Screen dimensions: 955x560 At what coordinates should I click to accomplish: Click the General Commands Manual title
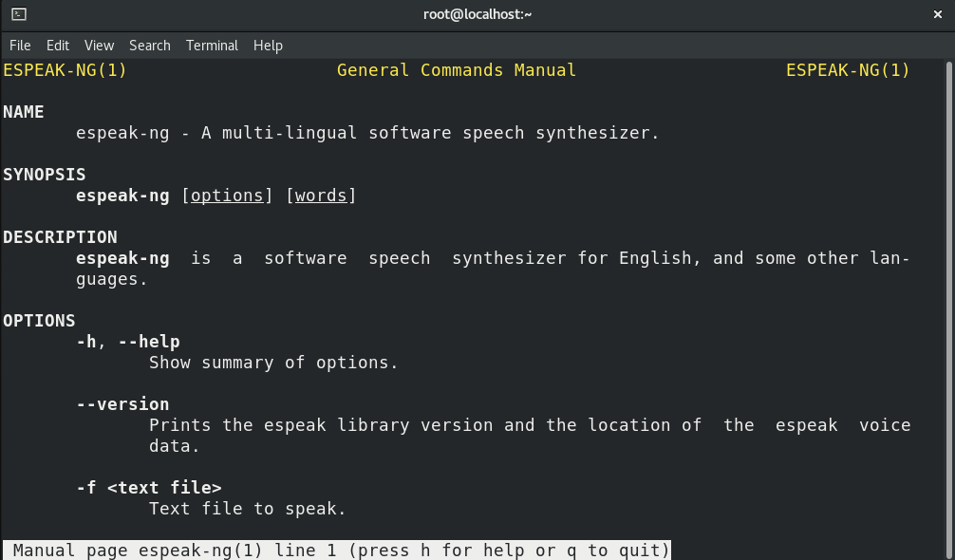pyautogui.click(x=457, y=69)
